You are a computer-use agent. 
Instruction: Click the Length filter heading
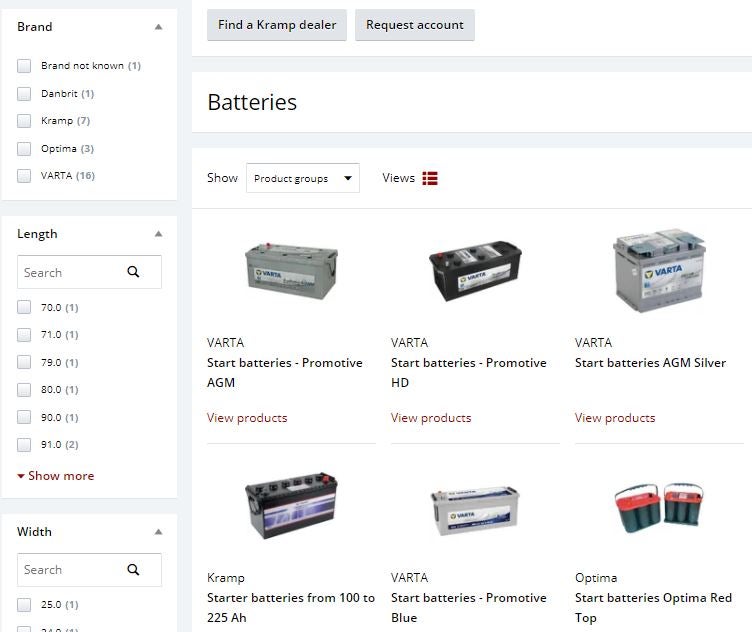tap(37, 234)
